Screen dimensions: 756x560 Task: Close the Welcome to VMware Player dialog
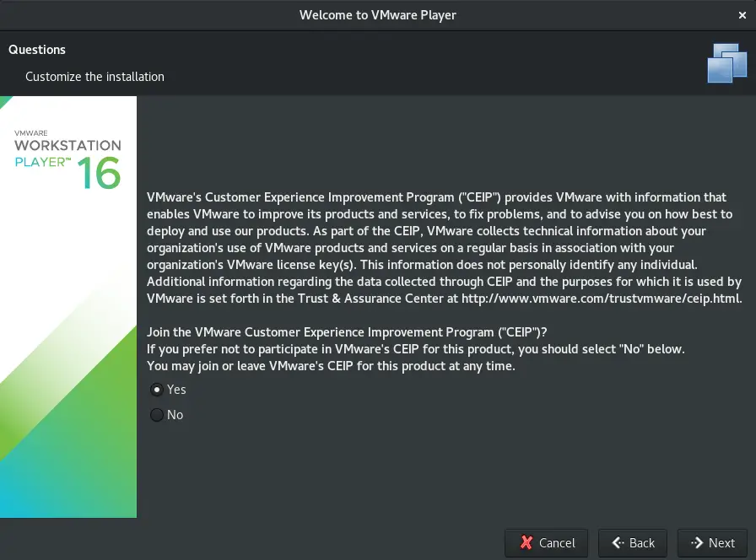coord(743,14)
